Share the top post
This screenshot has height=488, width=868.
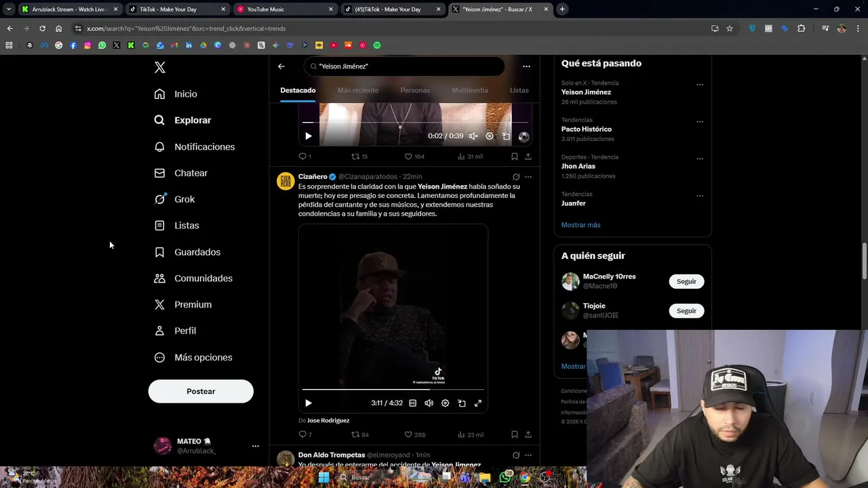pyautogui.click(x=528, y=157)
